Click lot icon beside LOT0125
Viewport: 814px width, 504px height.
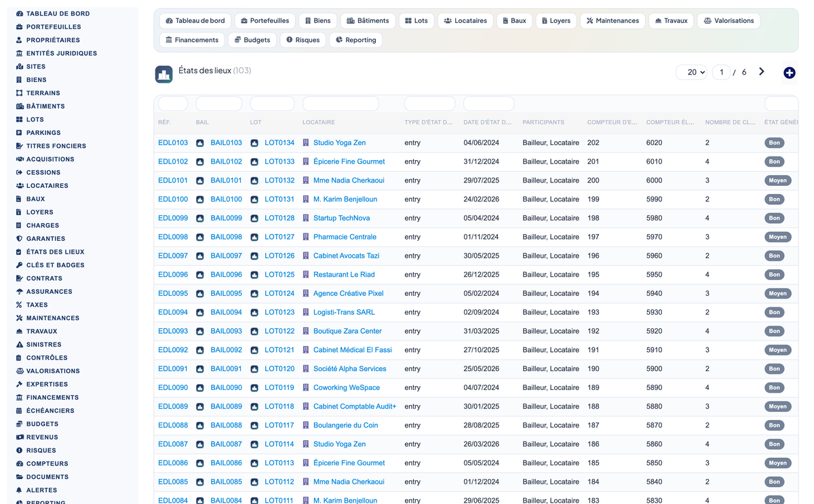tap(254, 275)
